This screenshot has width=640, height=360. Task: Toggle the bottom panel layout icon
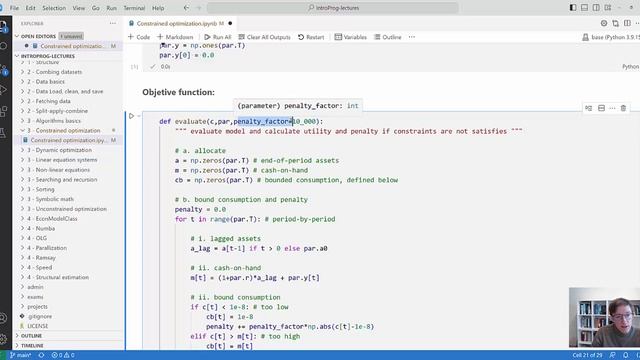pos(584,8)
